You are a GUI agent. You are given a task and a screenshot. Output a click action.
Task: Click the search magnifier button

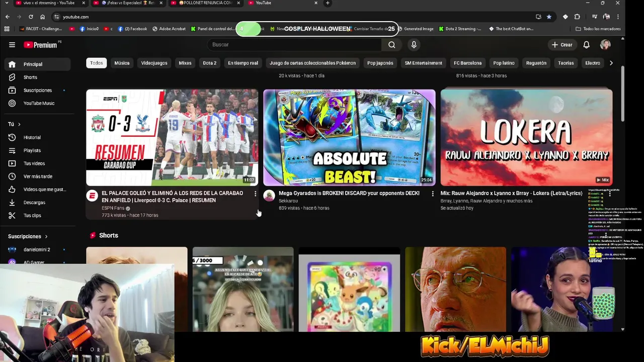coord(391,45)
